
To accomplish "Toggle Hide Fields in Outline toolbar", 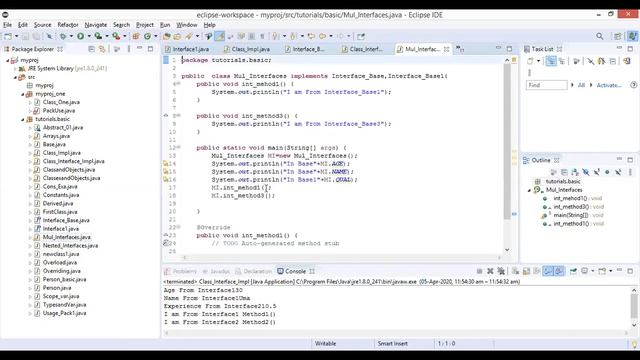I will coord(586,172).
